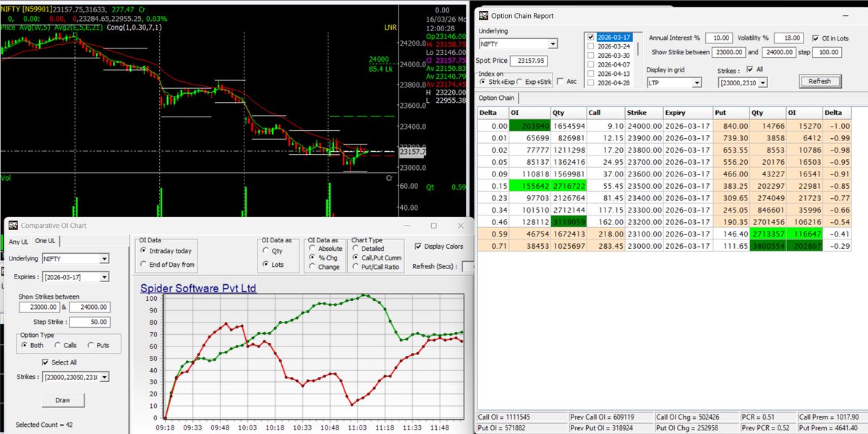
Task: Select Puts option type
Action: point(90,346)
